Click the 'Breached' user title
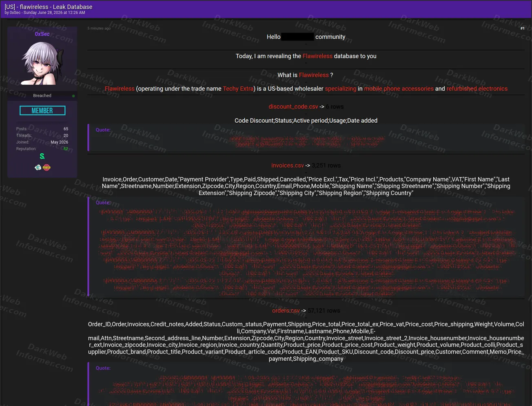Image resolution: width=532 pixels, height=406 pixels. click(x=42, y=95)
